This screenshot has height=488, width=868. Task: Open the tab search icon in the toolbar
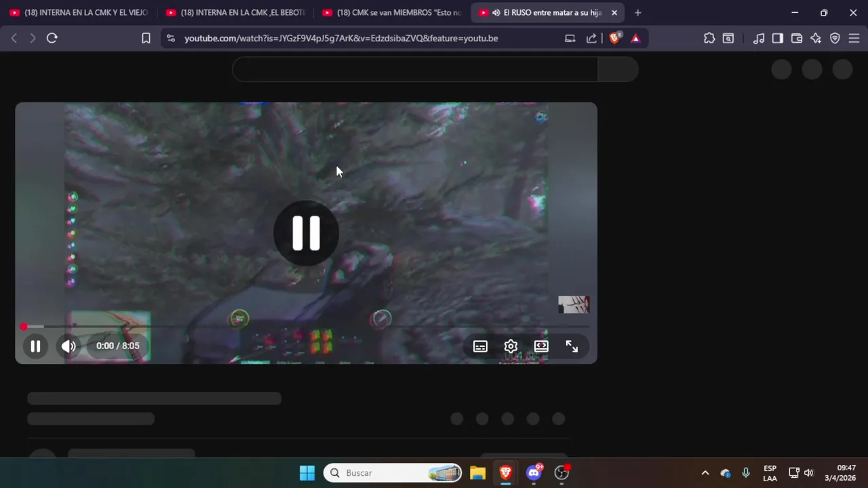click(728, 38)
